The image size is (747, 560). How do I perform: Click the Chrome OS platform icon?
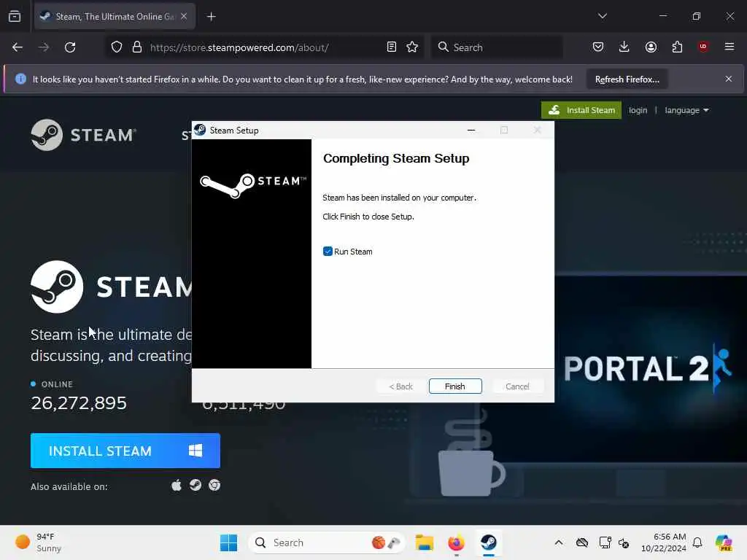[x=214, y=485]
